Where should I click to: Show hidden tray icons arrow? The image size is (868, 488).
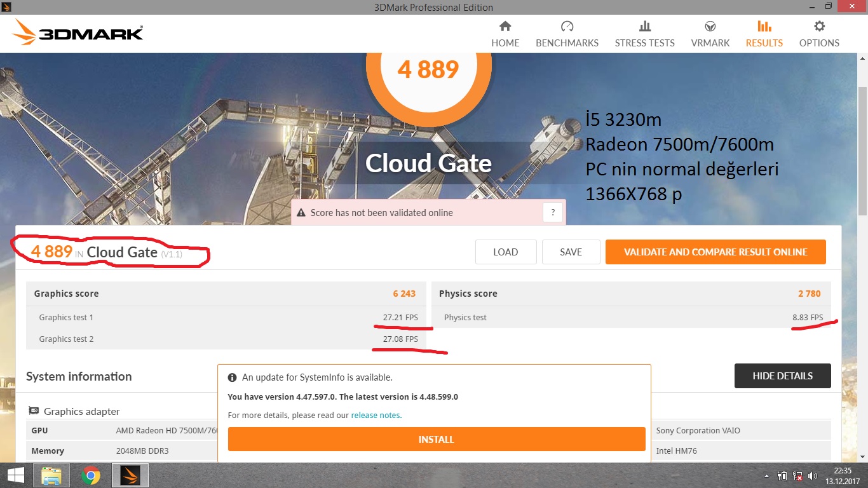pos(767,475)
